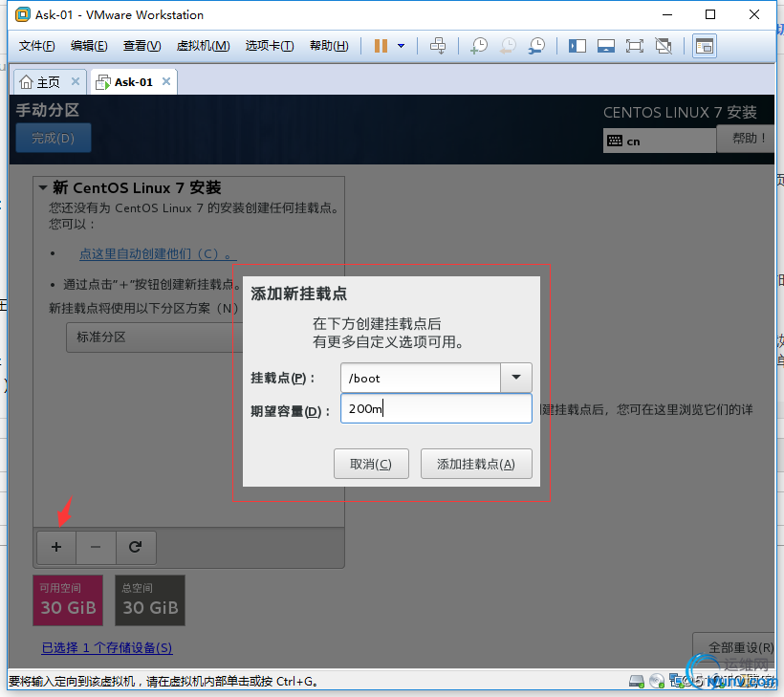This screenshot has height=697, width=784.
Task: Open the 文件(F) menu
Action: tap(36, 46)
